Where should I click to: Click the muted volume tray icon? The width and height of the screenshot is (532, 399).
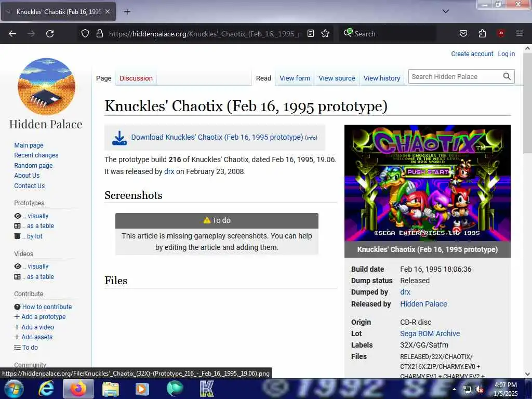479,390
